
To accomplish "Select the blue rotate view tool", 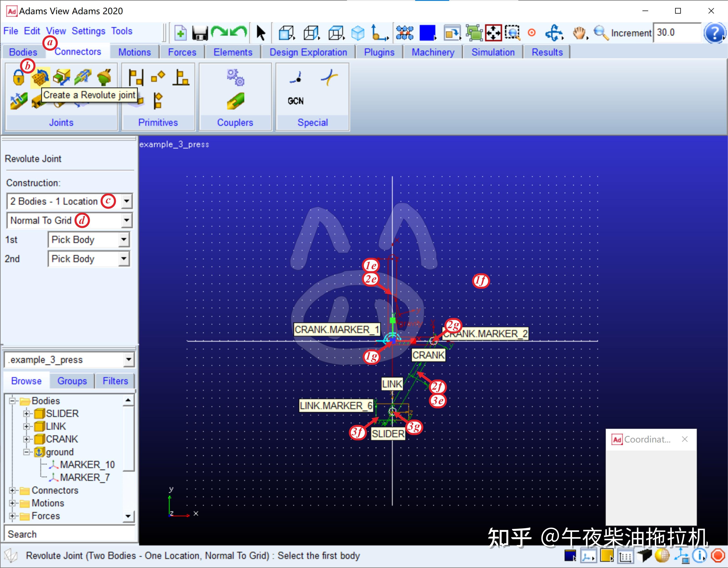I will (554, 33).
